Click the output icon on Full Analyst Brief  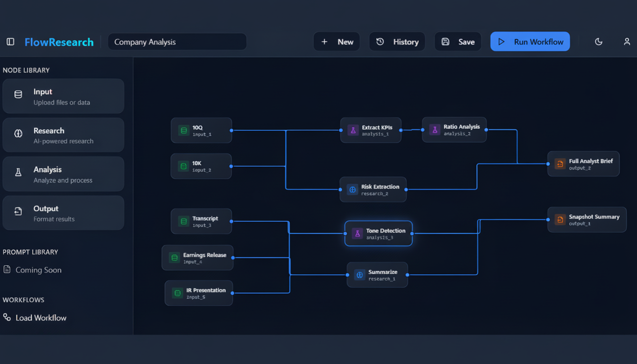(x=560, y=164)
